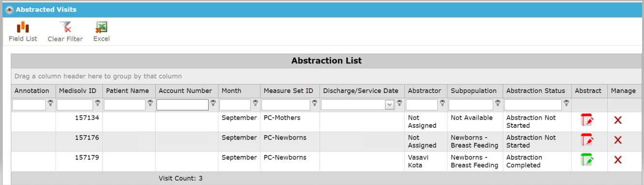Collapse the Abstracted Visits panel
This screenshot has height=185, width=644.
(x=9, y=9)
